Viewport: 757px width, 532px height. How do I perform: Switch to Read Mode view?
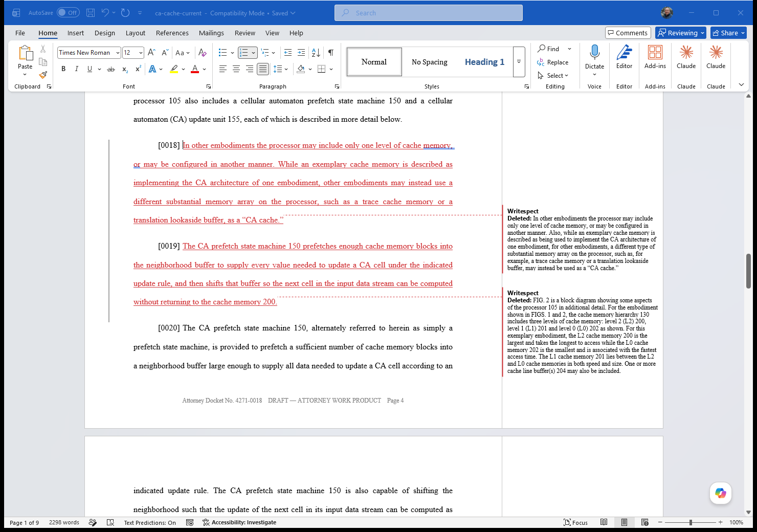coord(604,522)
